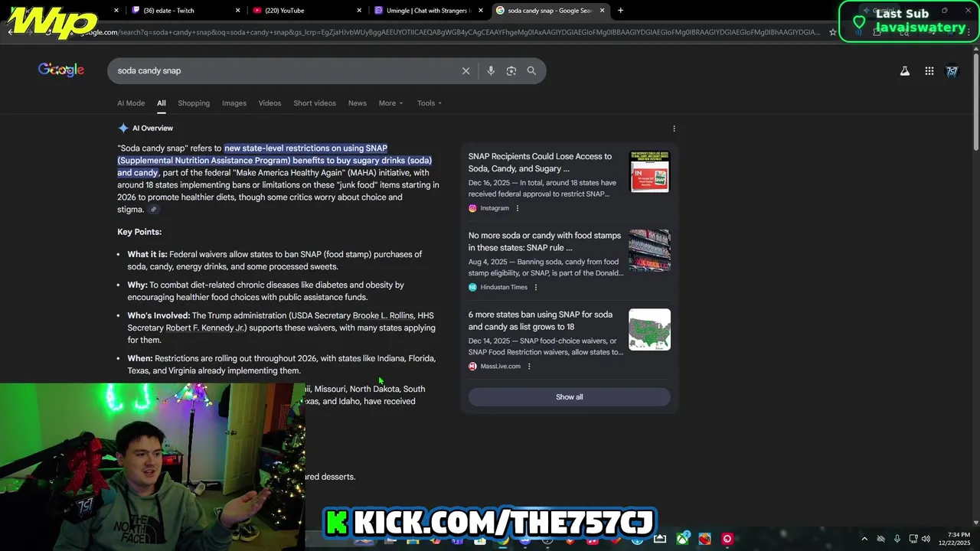Click the Hindustan Times source name
This screenshot has height=551, width=980.
pyautogui.click(x=504, y=287)
